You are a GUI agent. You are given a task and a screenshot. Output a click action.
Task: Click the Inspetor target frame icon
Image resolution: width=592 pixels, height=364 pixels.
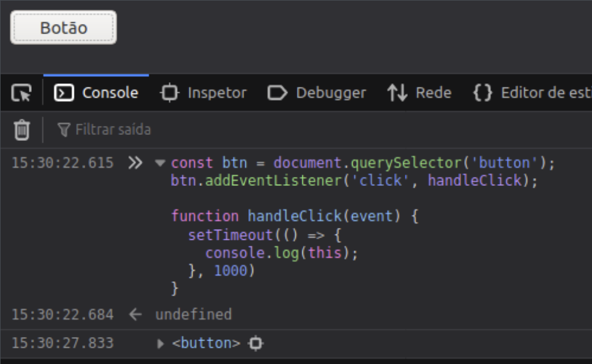coord(169,92)
